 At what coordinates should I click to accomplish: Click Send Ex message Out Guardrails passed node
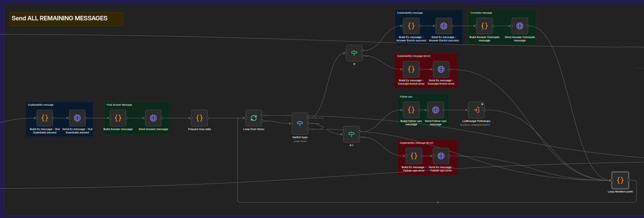(x=77, y=118)
